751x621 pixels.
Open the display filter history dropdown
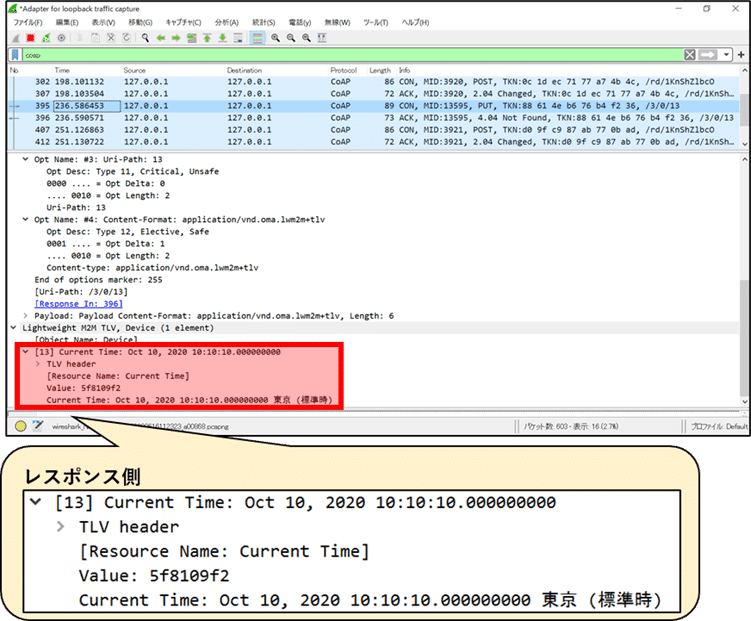727,55
